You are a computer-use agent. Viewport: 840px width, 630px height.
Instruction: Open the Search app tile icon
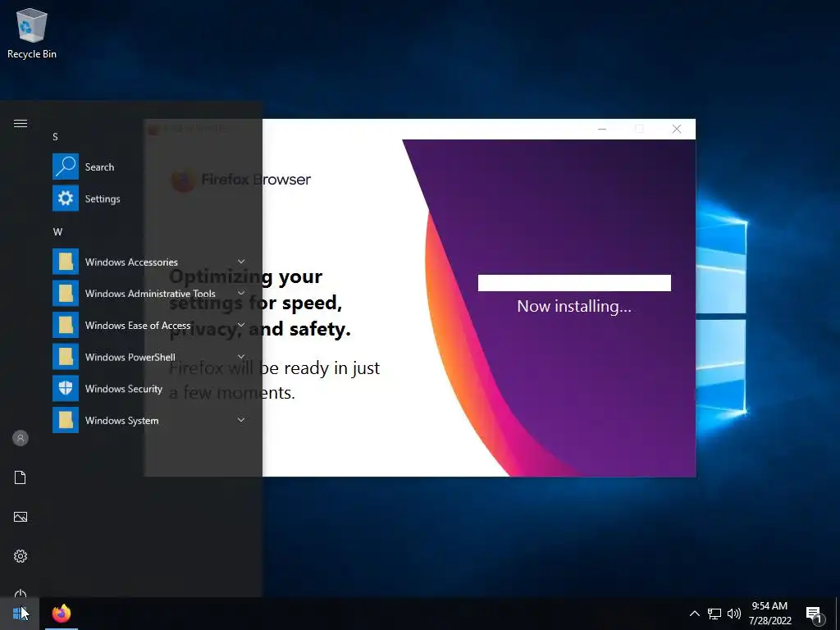click(66, 167)
